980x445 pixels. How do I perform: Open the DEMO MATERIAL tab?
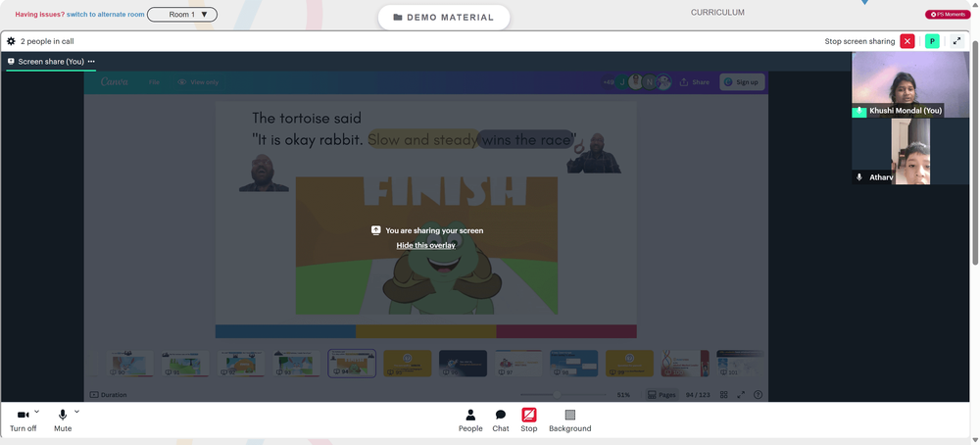point(444,18)
